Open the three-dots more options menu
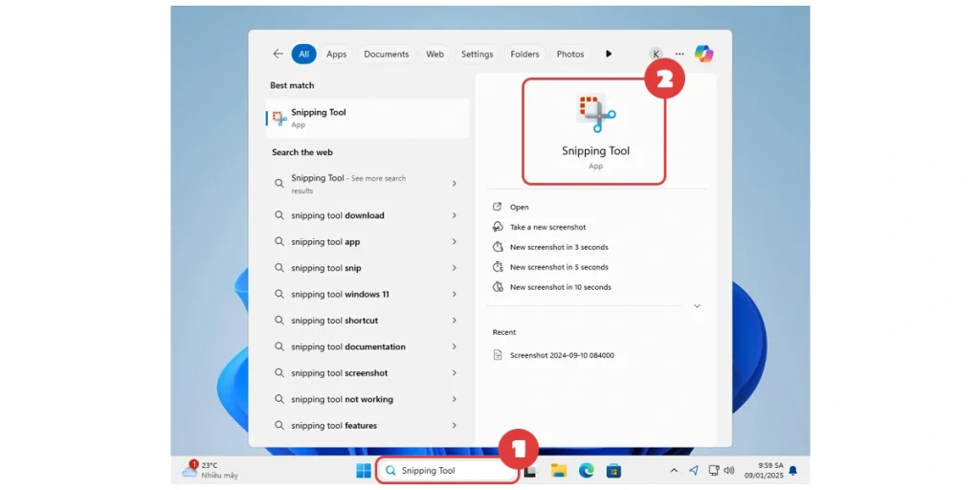Screen dimensions: 980x490 click(679, 55)
